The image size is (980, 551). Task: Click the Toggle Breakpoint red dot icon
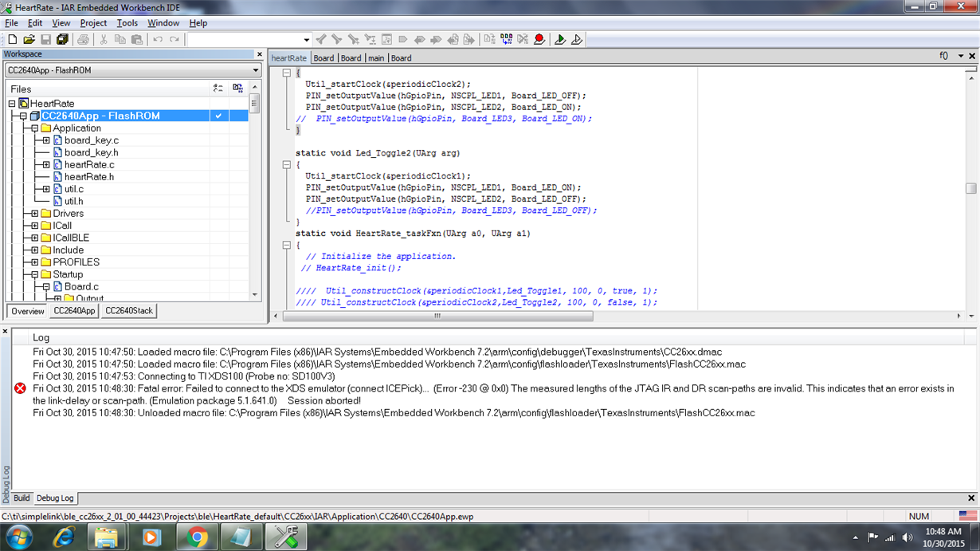click(x=539, y=39)
